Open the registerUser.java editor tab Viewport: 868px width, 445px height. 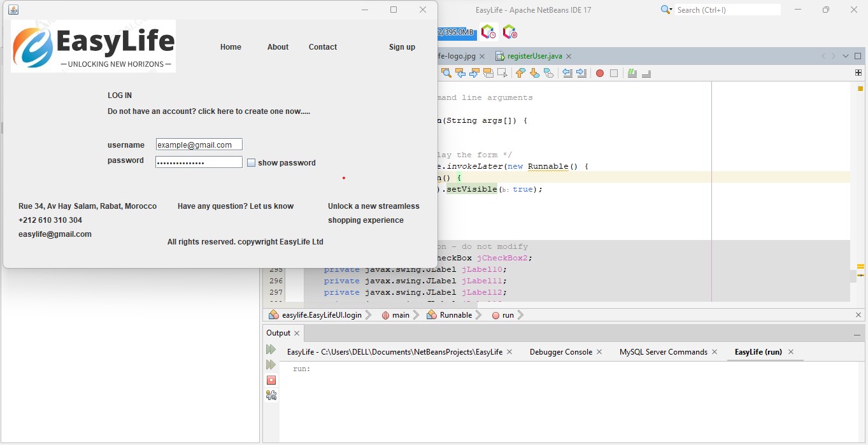(x=534, y=56)
